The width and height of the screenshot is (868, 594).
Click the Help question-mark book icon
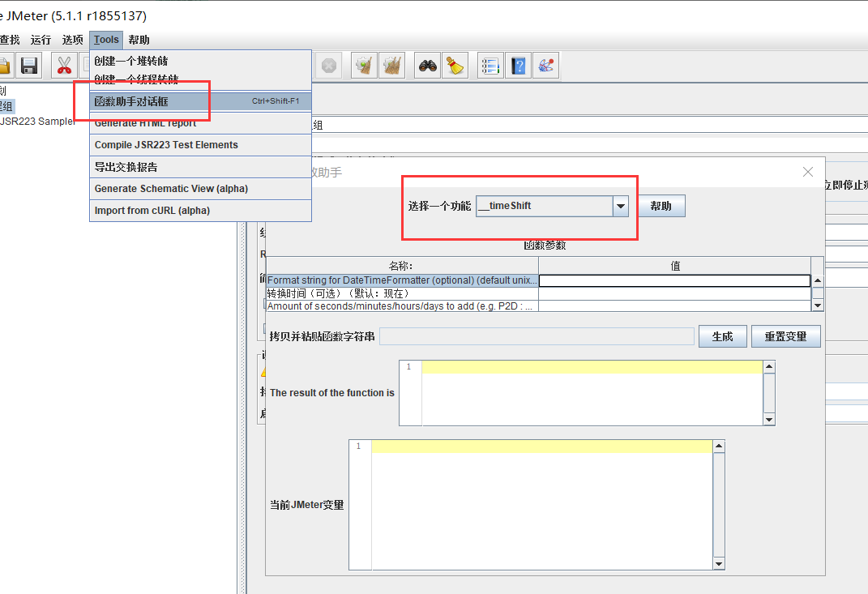[518, 66]
